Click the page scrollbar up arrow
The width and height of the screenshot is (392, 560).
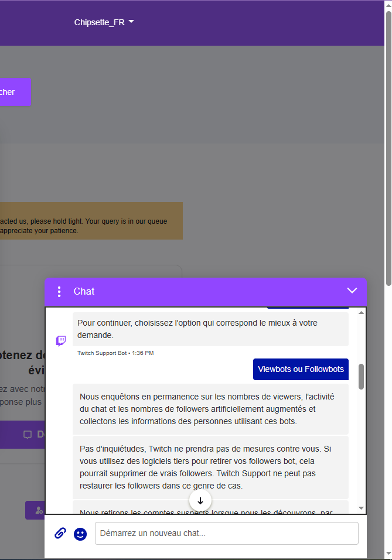point(388,5)
